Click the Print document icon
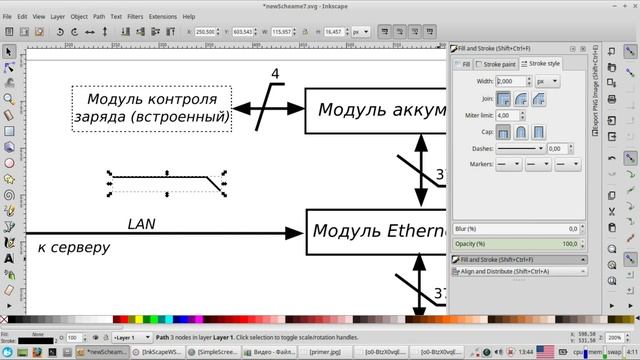Screen dimensions: 640x360 click(x=611, y=99)
